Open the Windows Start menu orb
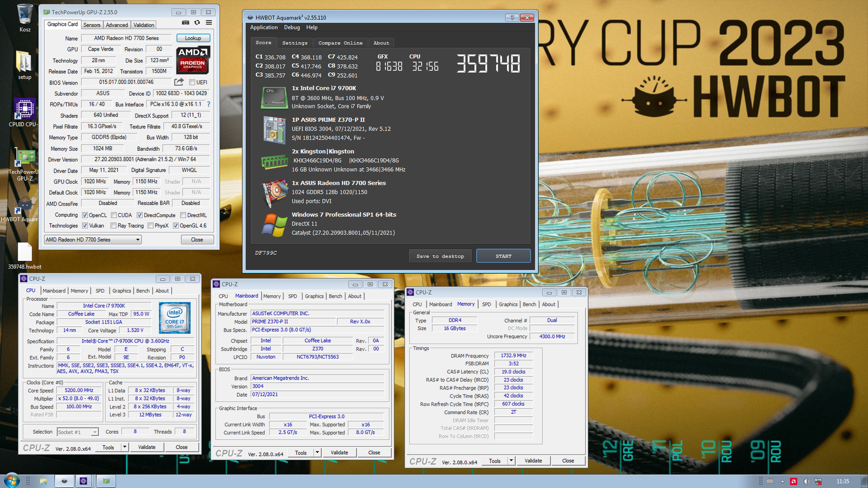This screenshot has height=488, width=868. (11, 481)
